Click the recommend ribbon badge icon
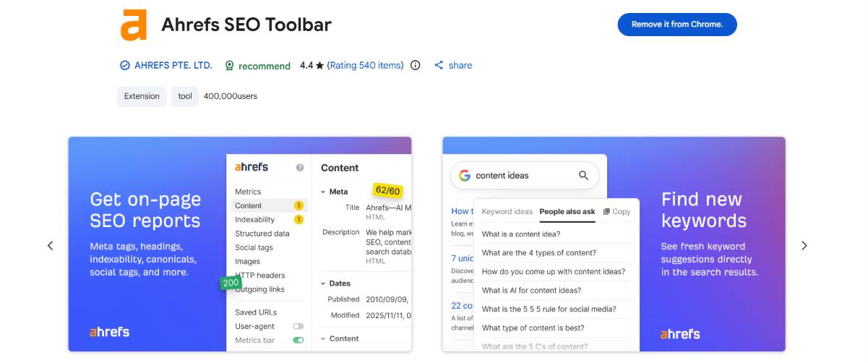This screenshot has height=363, width=868. (x=230, y=65)
